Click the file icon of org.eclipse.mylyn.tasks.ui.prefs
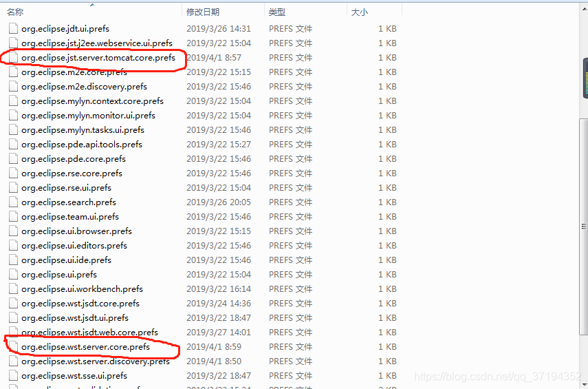The width and height of the screenshot is (588, 389). (x=13, y=130)
